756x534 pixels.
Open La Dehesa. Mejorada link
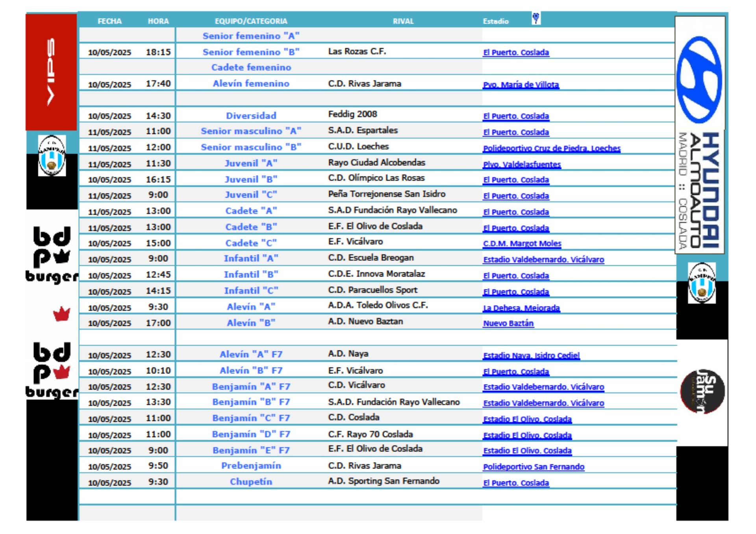pyautogui.click(x=521, y=308)
